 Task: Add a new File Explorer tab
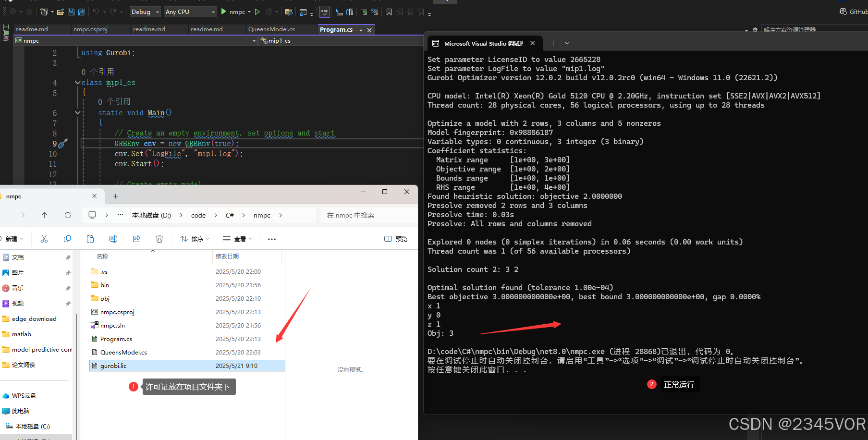pos(115,196)
